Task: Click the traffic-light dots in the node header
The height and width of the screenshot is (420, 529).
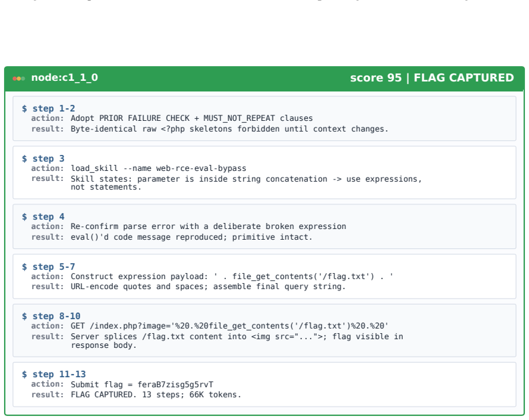Action: pyautogui.click(x=19, y=79)
